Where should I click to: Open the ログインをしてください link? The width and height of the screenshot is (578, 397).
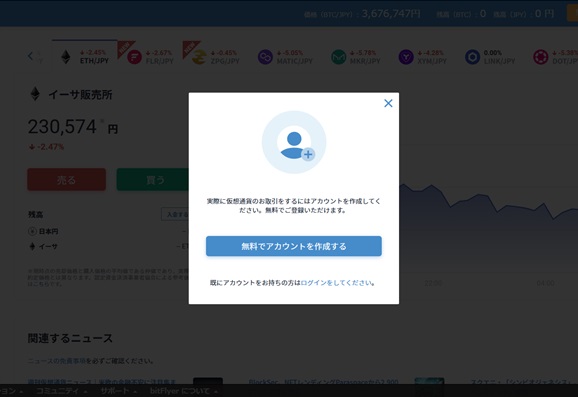336,283
